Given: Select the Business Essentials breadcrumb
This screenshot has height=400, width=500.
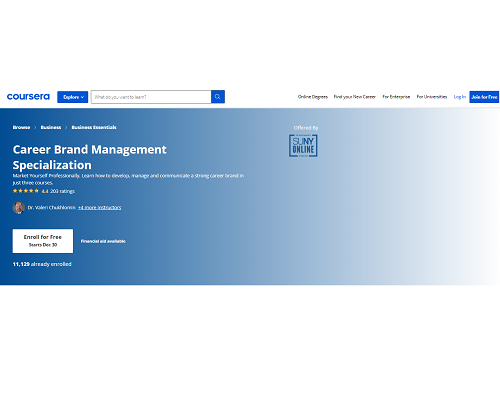Looking at the screenshot, I should tap(94, 127).
